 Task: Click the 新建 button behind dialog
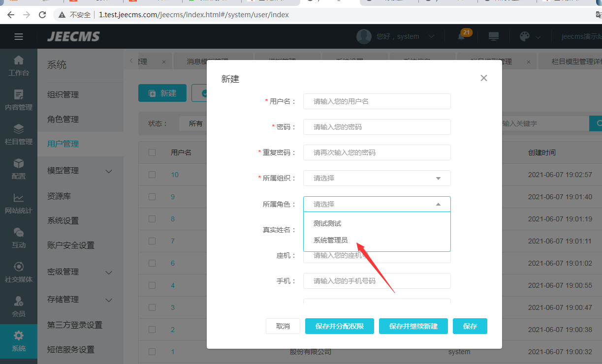click(x=162, y=93)
